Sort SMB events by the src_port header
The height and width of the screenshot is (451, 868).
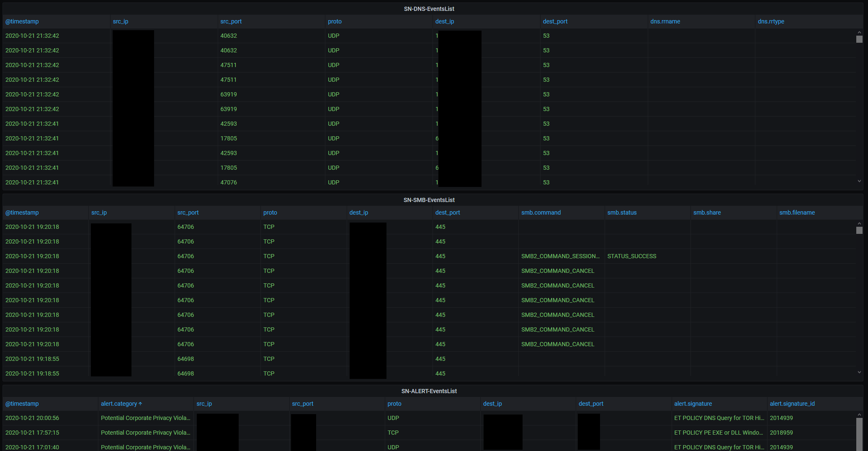coord(188,213)
